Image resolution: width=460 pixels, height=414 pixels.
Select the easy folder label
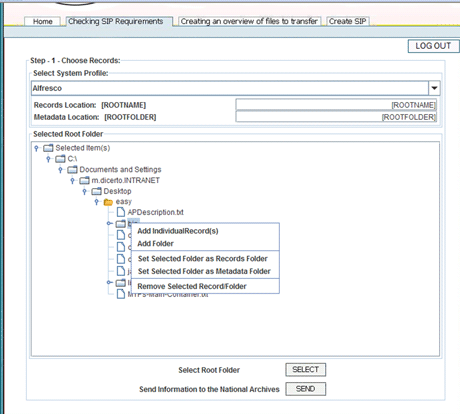tap(124, 202)
